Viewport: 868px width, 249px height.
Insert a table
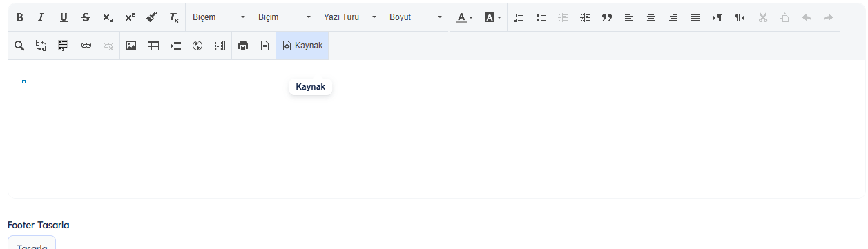click(x=153, y=46)
